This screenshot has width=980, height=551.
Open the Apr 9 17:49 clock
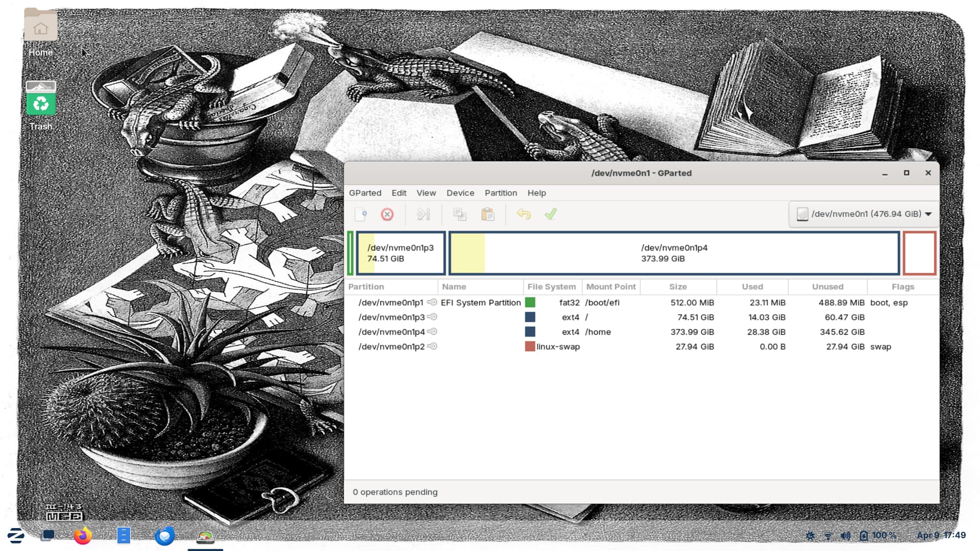(x=941, y=535)
